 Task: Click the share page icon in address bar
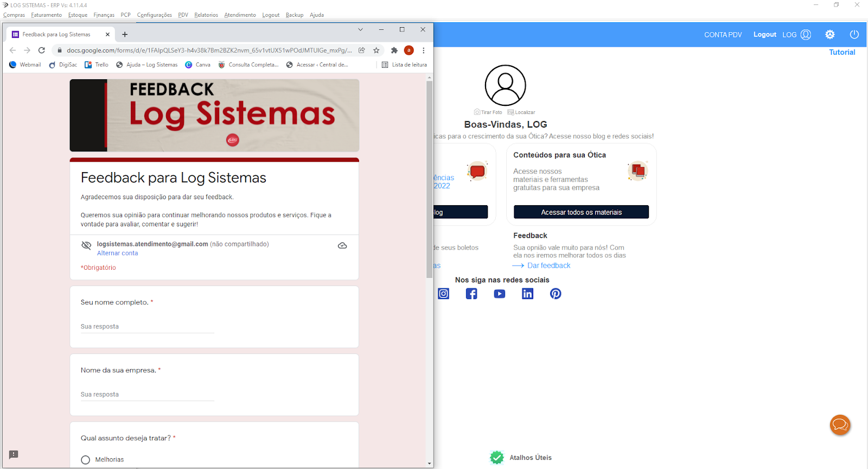(362, 50)
